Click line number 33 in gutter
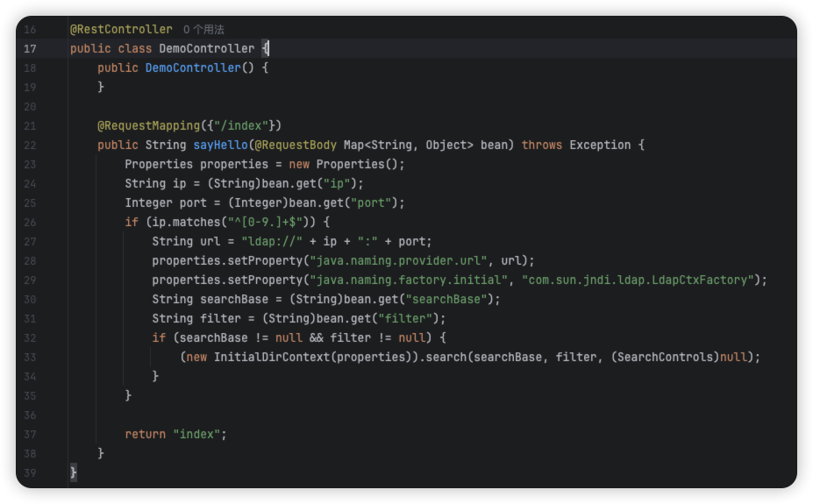 pos(30,358)
